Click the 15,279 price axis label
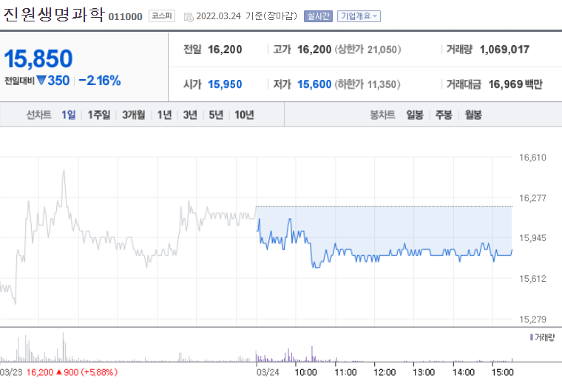562x392 pixels. 532,320
